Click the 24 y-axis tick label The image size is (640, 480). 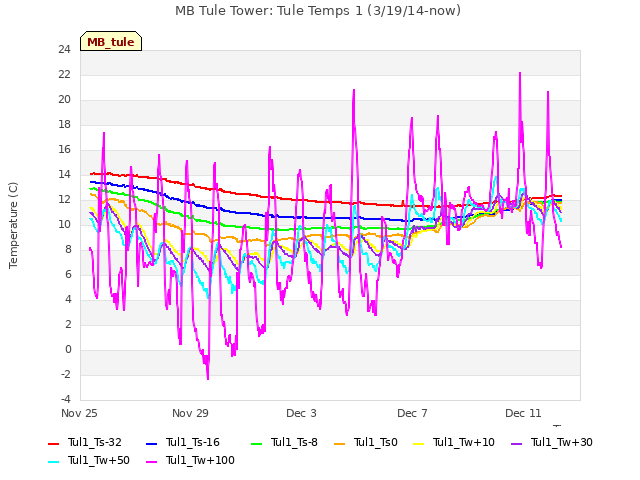coord(64,50)
